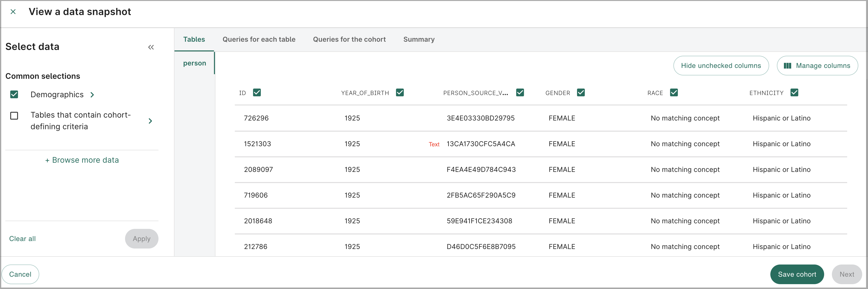Image resolution: width=868 pixels, height=289 pixels.
Task: Click Hide unchecked columns
Action: (721, 65)
